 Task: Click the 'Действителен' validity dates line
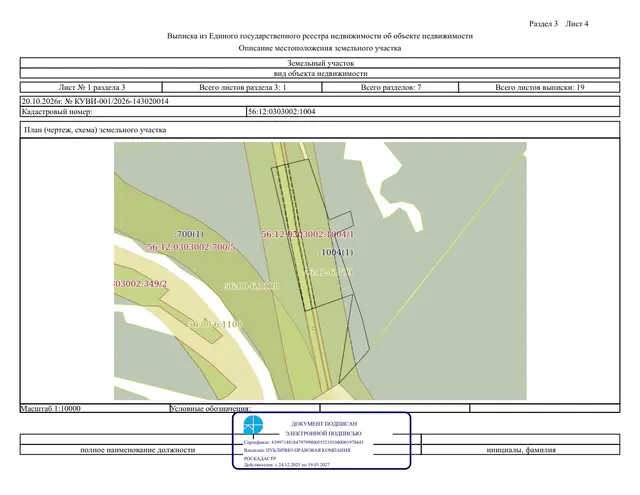pos(287,464)
